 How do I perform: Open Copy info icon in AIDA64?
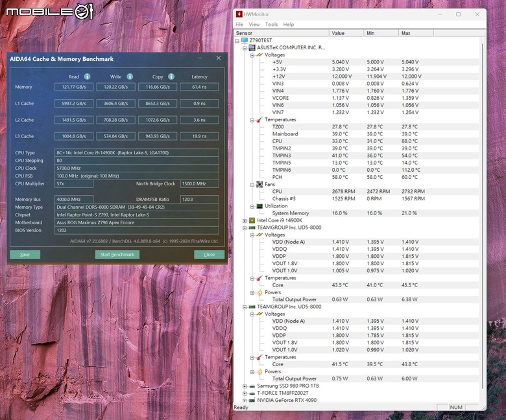click(x=171, y=76)
